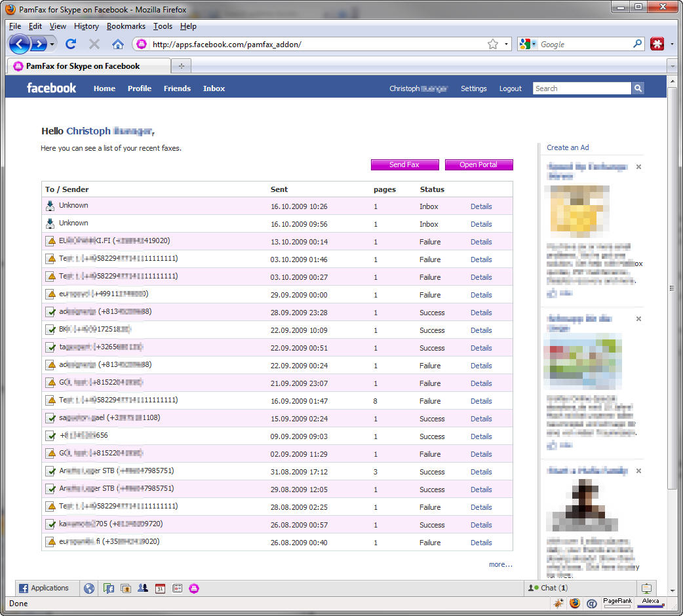Open the PamFax icon in Facebook bottom bar
The height and width of the screenshot is (616, 683).
[x=194, y=588]
